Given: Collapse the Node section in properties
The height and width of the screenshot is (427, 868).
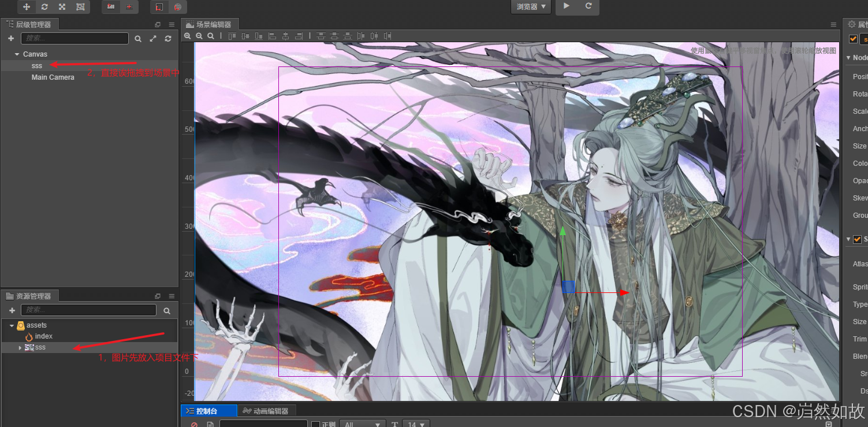Looking at the screenshot, I should click(x=848, y=58).
